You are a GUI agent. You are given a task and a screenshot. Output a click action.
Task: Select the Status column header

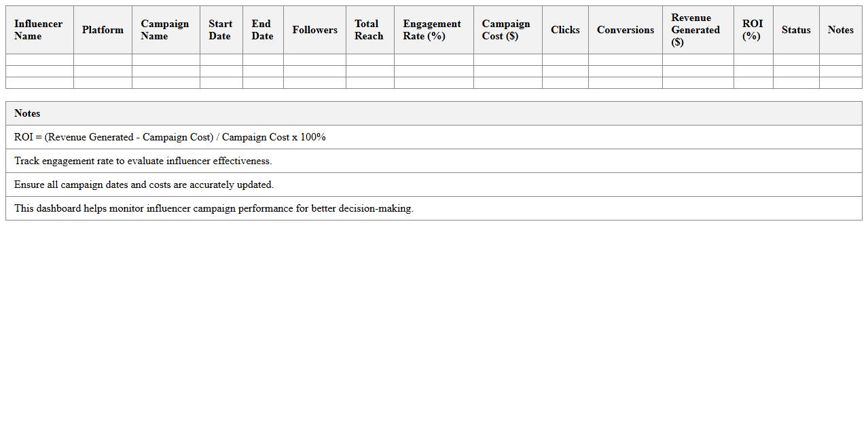795,30
